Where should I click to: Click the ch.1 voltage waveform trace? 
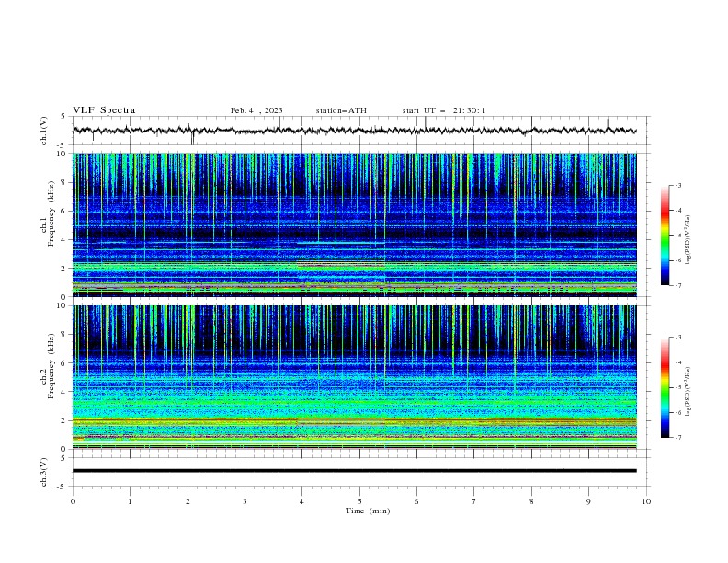click(354, 131)
